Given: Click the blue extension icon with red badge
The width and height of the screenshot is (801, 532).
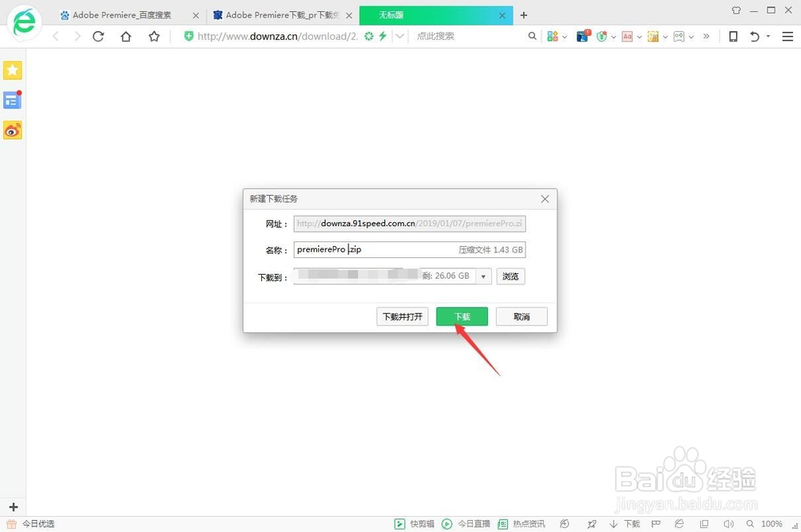Looking at the screenshot, I should [583, 36].
